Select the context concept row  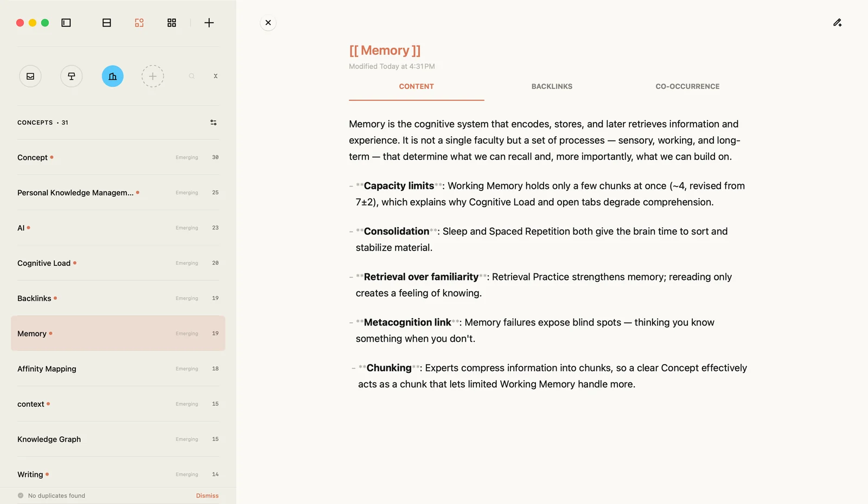pyautogui.click(x=118, y=404)
